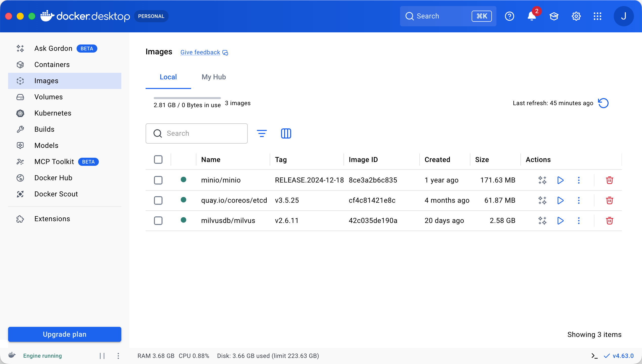
Task: Sort by the Tag column header
Action: coord(281,160)
